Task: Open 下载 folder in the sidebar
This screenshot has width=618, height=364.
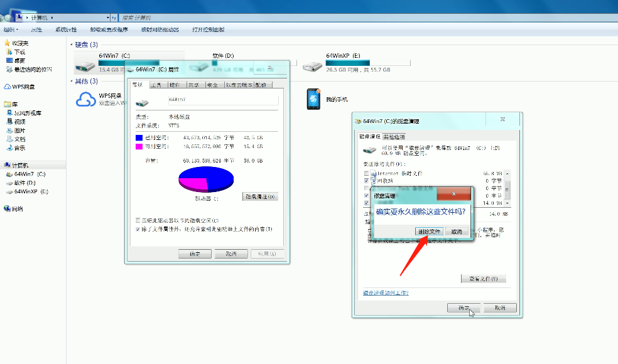Action: click(x=19, y=52)
